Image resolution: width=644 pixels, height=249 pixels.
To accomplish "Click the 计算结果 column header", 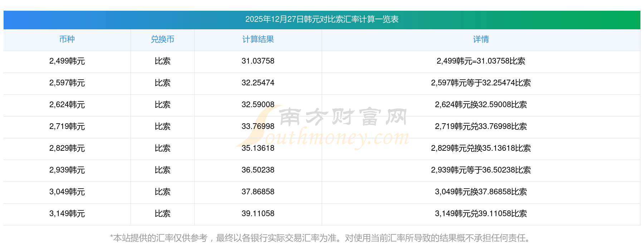I will tap(258, 39).
